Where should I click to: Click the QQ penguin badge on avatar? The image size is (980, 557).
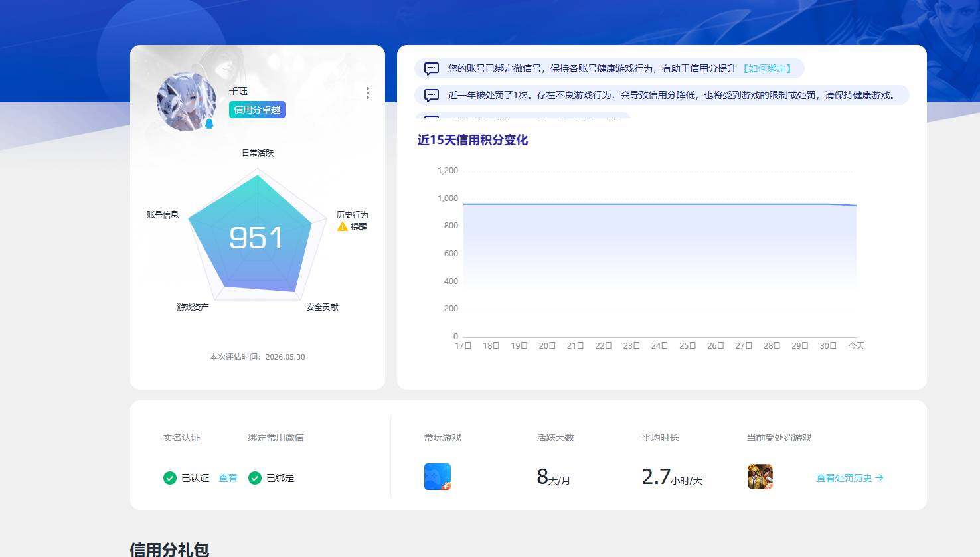click(209, 123)
